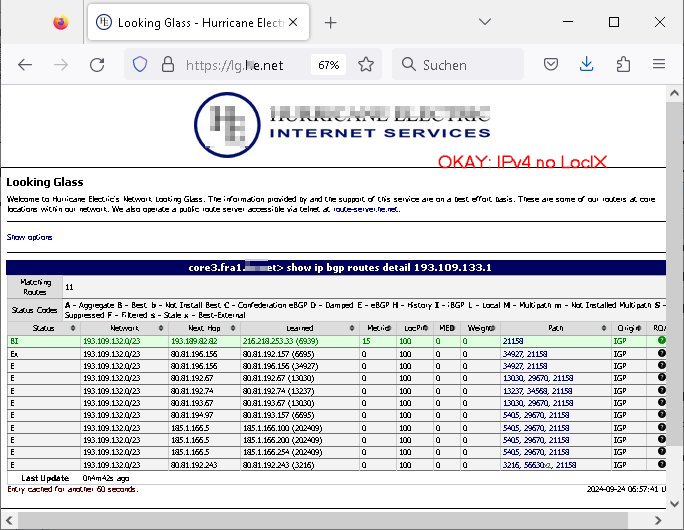Click the forward navigation arrow
The width and height of the screenshot is (684, 530).
point(61,65)
